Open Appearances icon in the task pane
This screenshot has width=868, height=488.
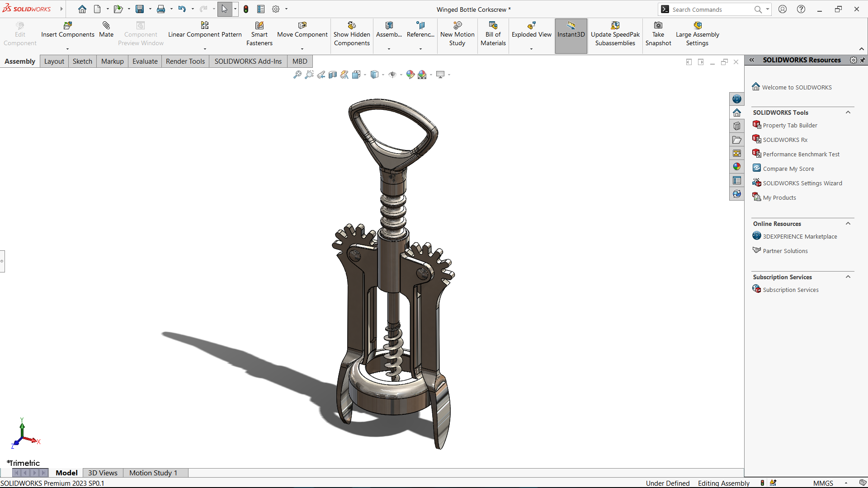pos(737,167)
